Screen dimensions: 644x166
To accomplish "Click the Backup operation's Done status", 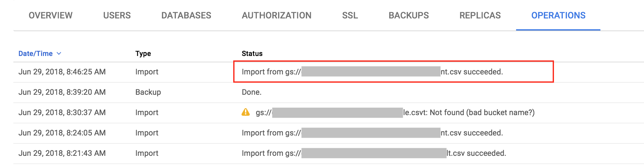I will point(252,92).
